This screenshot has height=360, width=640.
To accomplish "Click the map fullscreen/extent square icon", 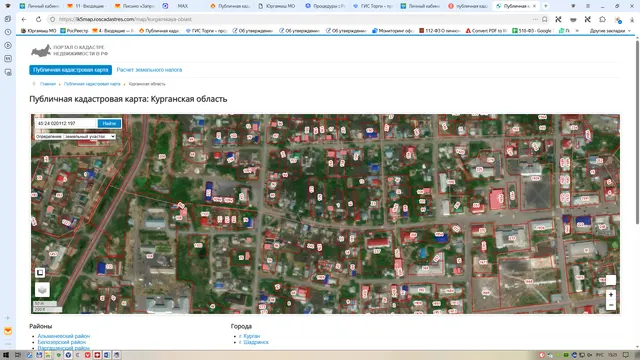I will (x=40, y=272).
